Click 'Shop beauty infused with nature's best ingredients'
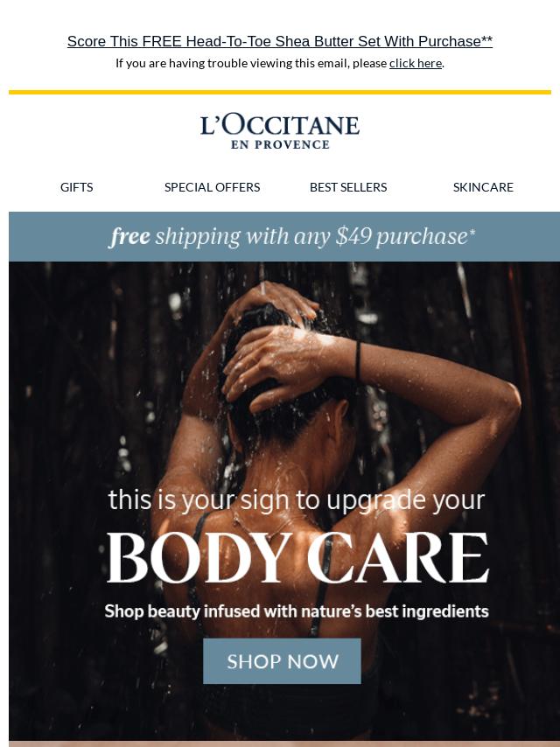 [297, 611]
